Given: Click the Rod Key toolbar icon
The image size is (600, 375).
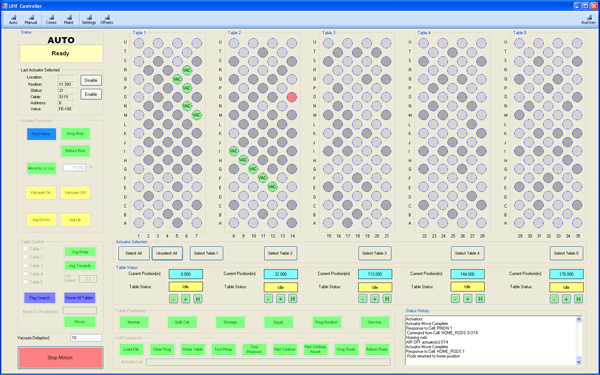Looking at the screenshot, I should (x=589, y=20).
